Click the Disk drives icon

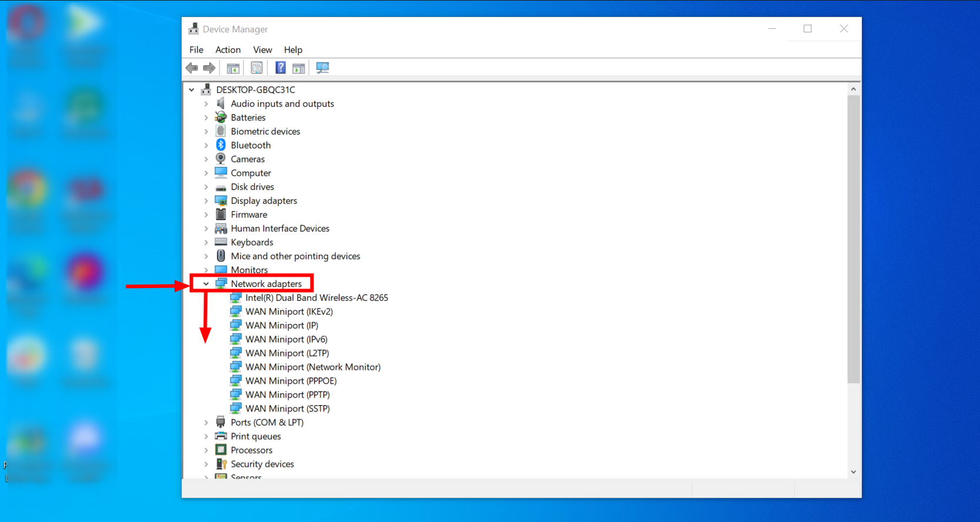(221, 187)
